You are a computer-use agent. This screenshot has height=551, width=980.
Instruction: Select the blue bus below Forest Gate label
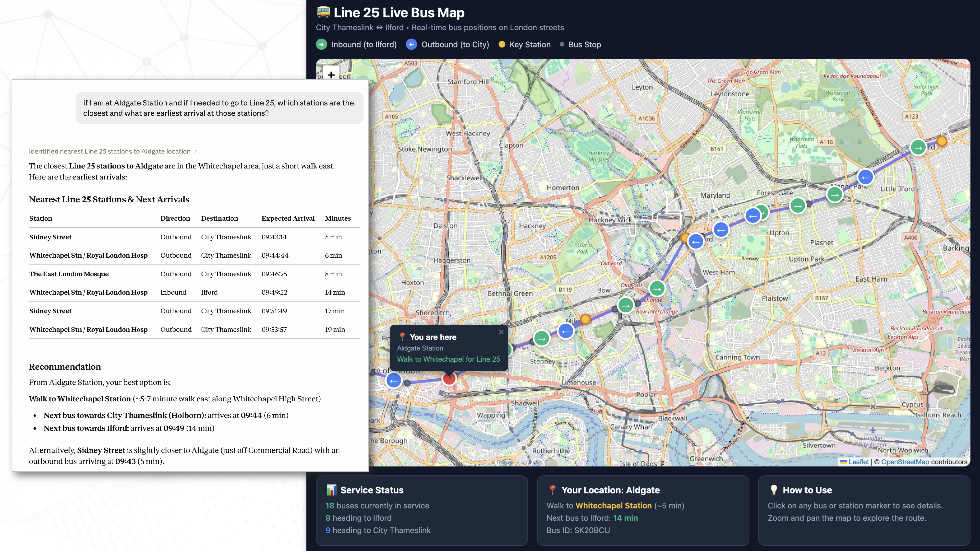[x=753, y=216]
